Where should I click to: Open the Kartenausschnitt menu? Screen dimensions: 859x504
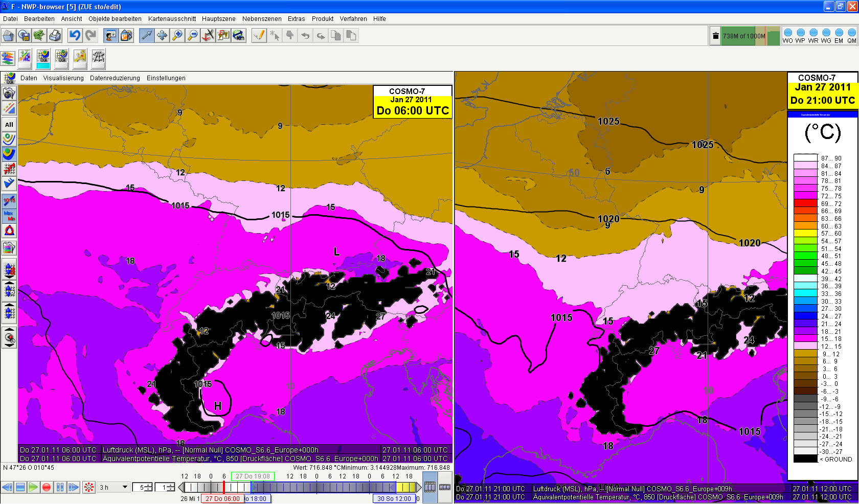click(x=172, y=19)
